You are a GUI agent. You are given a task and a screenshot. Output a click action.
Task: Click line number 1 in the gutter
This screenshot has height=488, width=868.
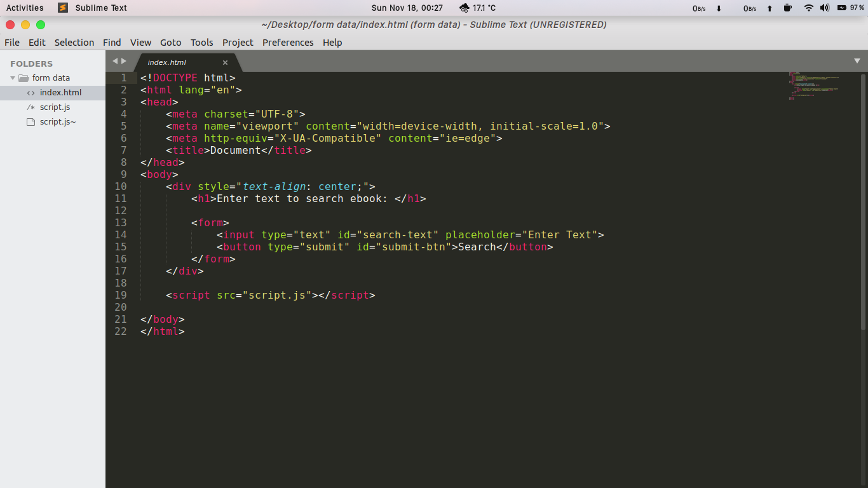[124, 78]
